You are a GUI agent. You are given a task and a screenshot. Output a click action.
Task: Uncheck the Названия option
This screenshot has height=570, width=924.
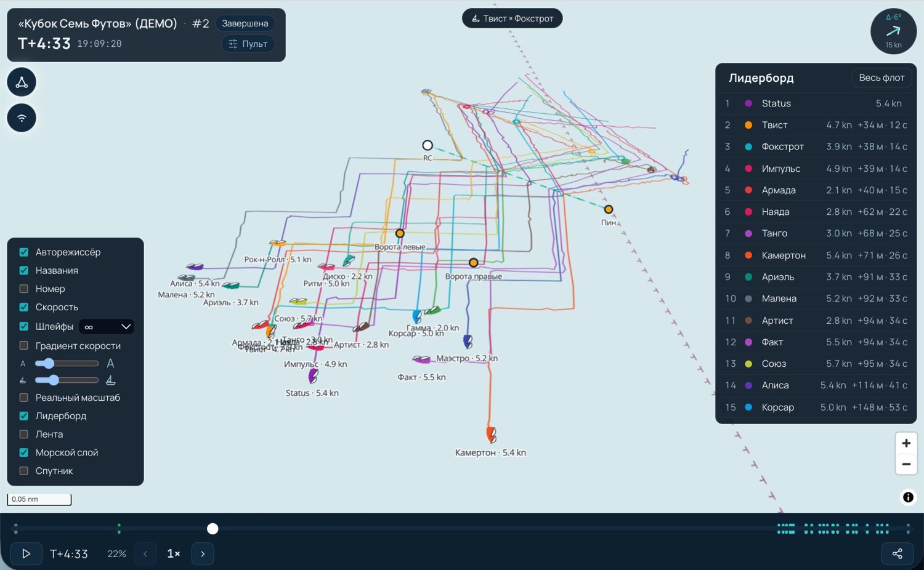(x=24, y=271)
